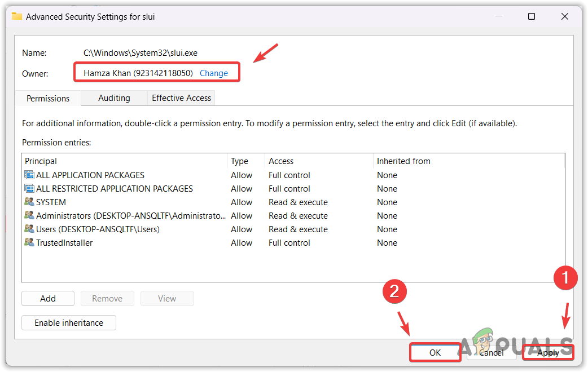The image size is (588, 372).
Task: Click the TrustedInstaller group icon
Action: pos(29,242)
